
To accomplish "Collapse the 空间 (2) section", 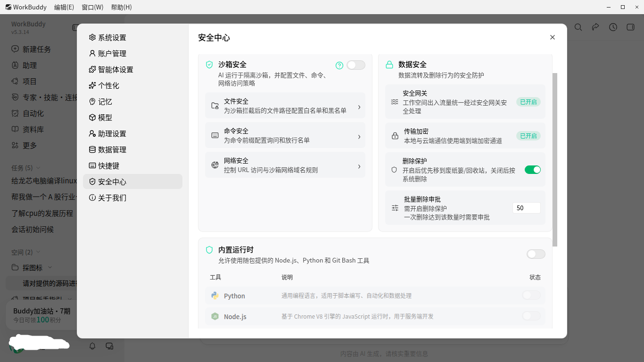I will coord(38,252).
